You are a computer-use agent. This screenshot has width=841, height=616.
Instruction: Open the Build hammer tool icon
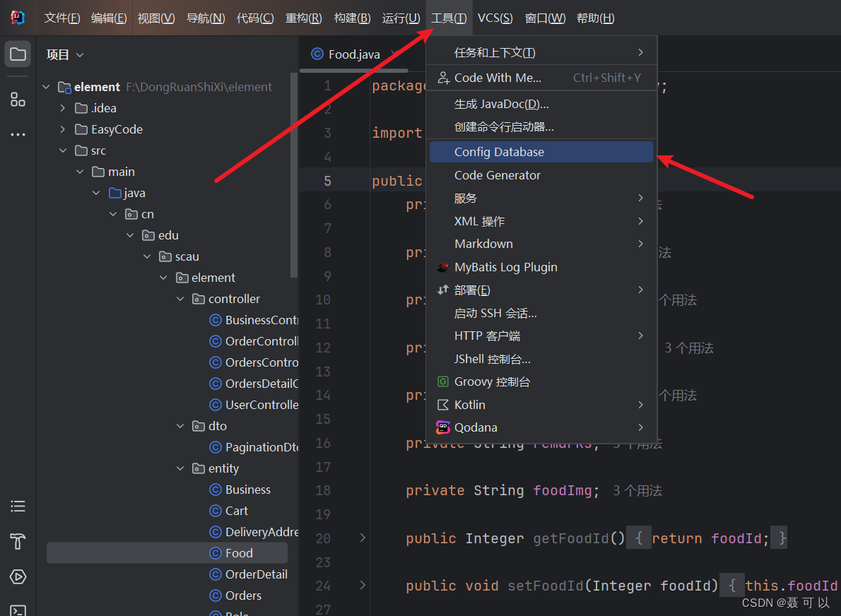coord(18,542)
